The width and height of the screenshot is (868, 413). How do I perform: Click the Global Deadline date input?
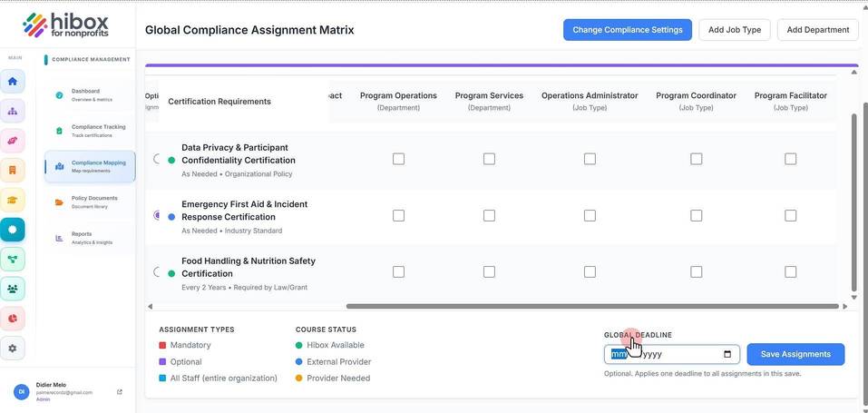click(x=671, y=354)
